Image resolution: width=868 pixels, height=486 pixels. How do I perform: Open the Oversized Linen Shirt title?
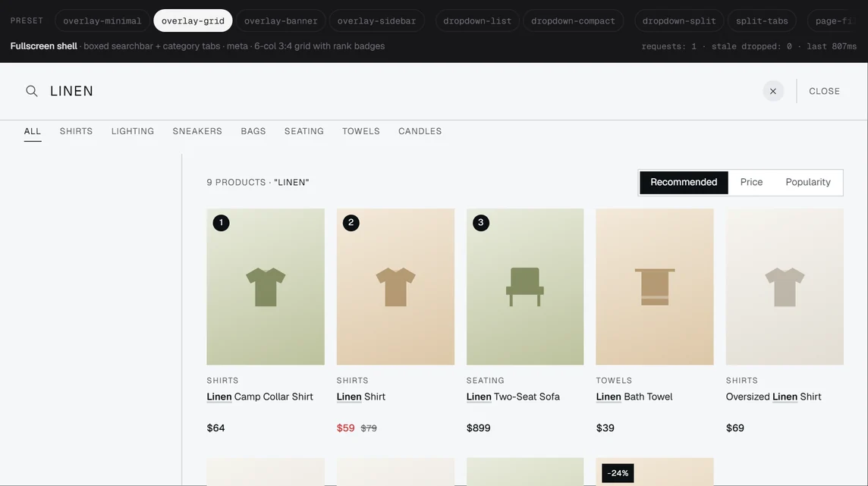click(773, 397)
